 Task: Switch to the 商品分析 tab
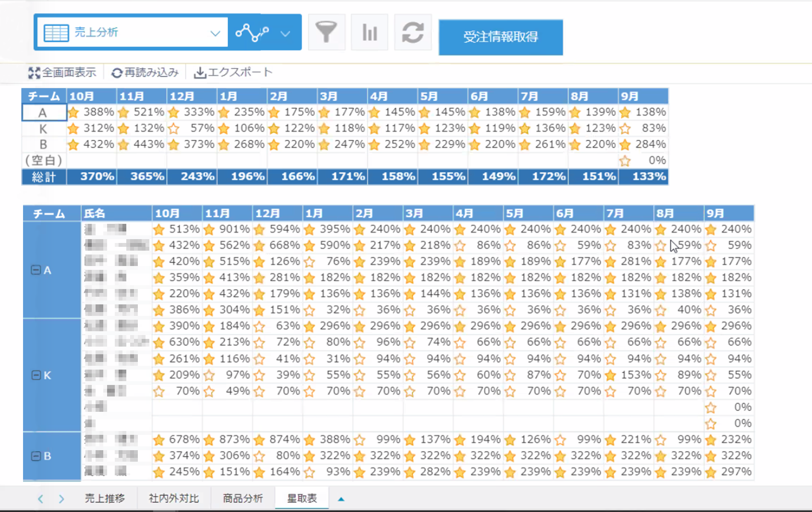point(243,498)
